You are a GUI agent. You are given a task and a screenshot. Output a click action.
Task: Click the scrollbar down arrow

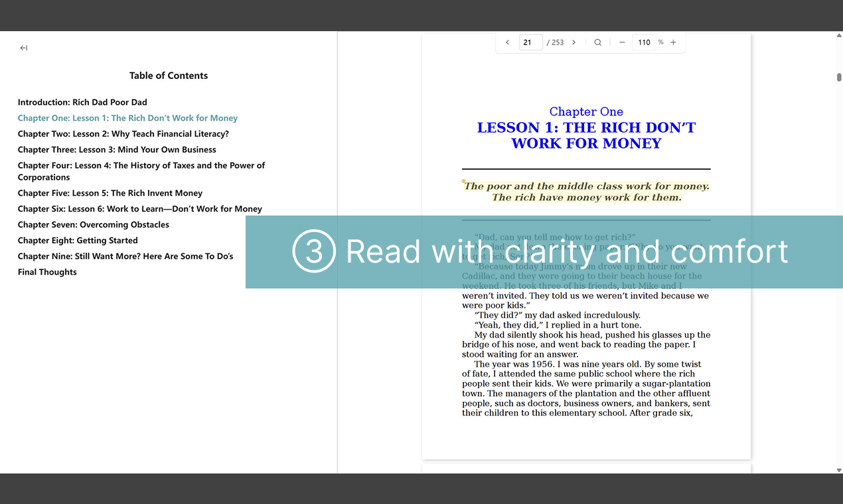point(839,470)
